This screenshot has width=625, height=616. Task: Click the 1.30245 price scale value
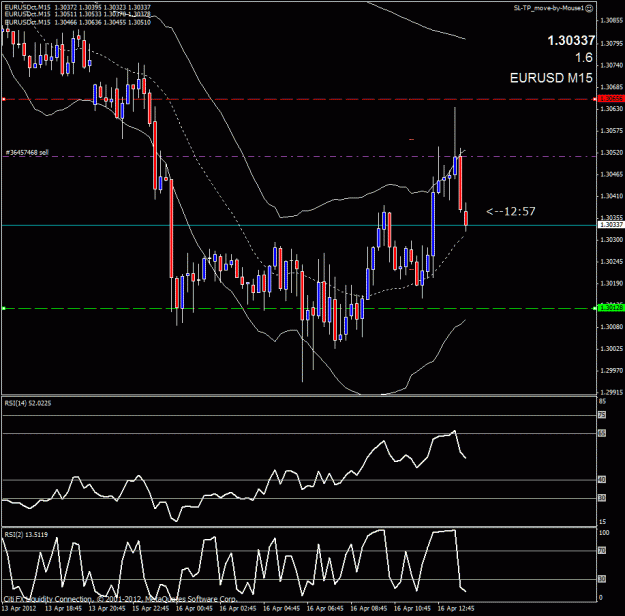tap(612, 262)
